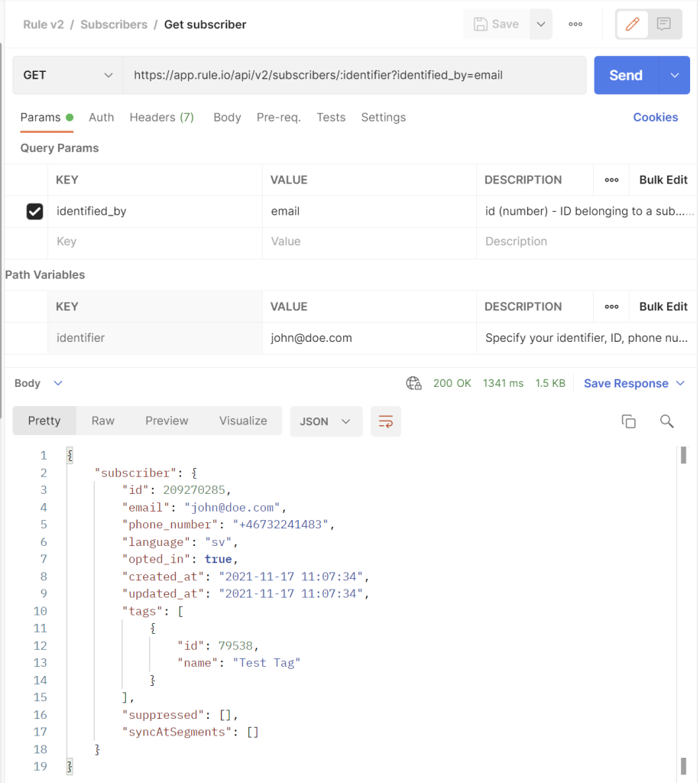View network information via globe-lock icon
700x783 pixels.
tap(413, 383)
